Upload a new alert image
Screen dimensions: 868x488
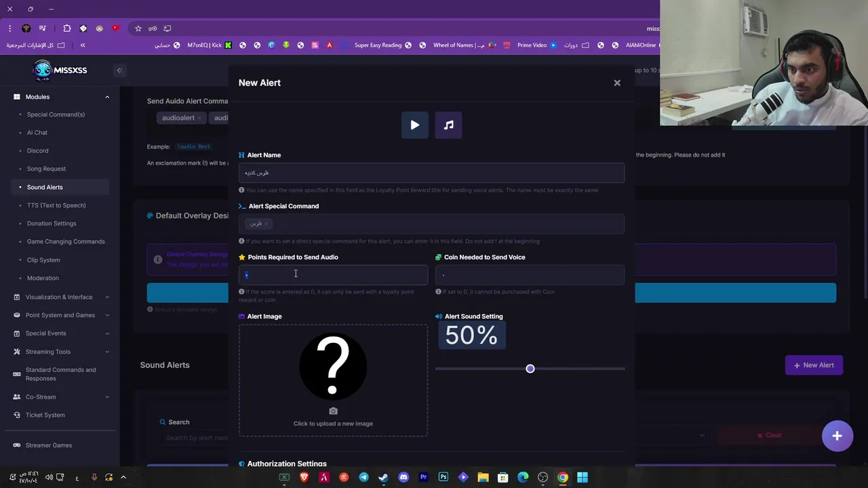[x=333, y=380]
